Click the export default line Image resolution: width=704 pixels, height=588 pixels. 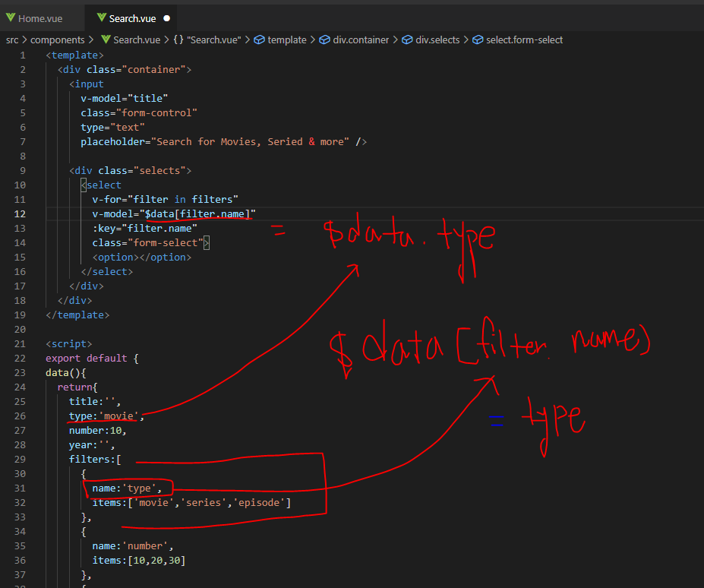pos(92,359)
